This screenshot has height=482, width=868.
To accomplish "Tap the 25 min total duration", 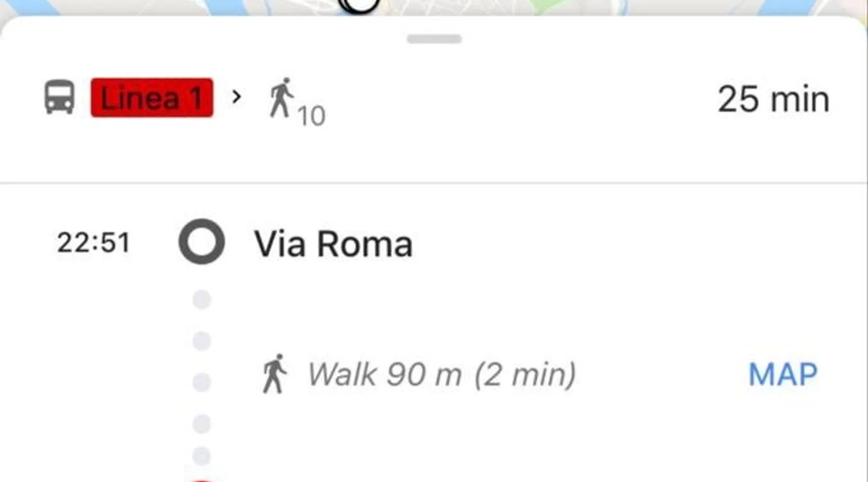I will [x=773, y=100].
